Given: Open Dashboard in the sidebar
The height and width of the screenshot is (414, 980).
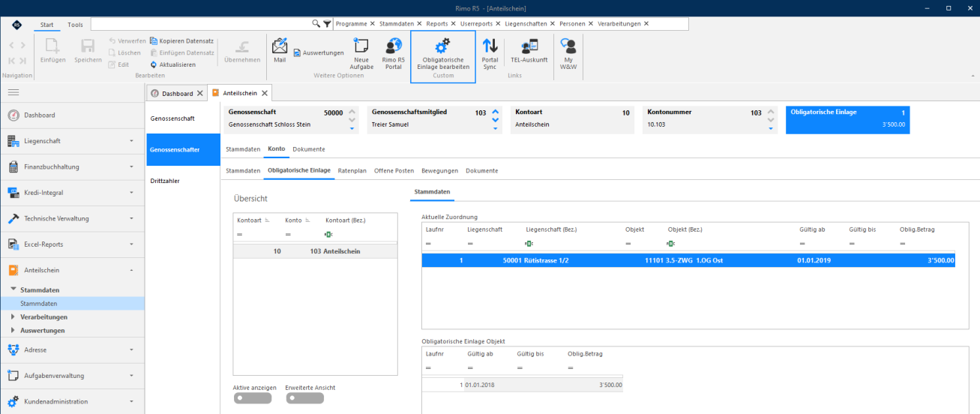Looking at the screenshot, I should pyautogui.click(x=72, y=115).
